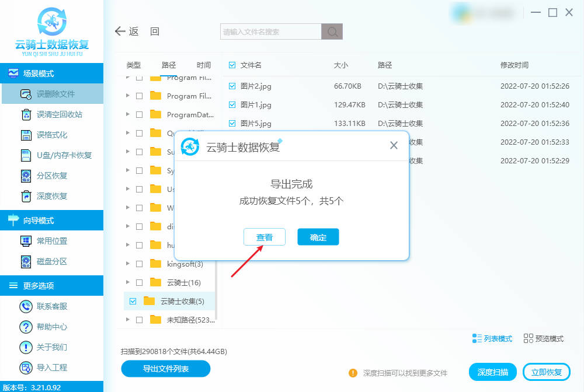Image resolution: width=584 pixels, height=392 pixels.
Task: Uncheck the 云骑士收集(5) folder checkbox
Action: [133, 301]
